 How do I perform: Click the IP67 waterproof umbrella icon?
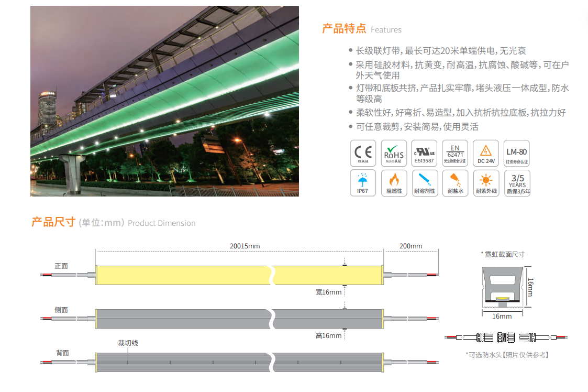click(363, 183)
